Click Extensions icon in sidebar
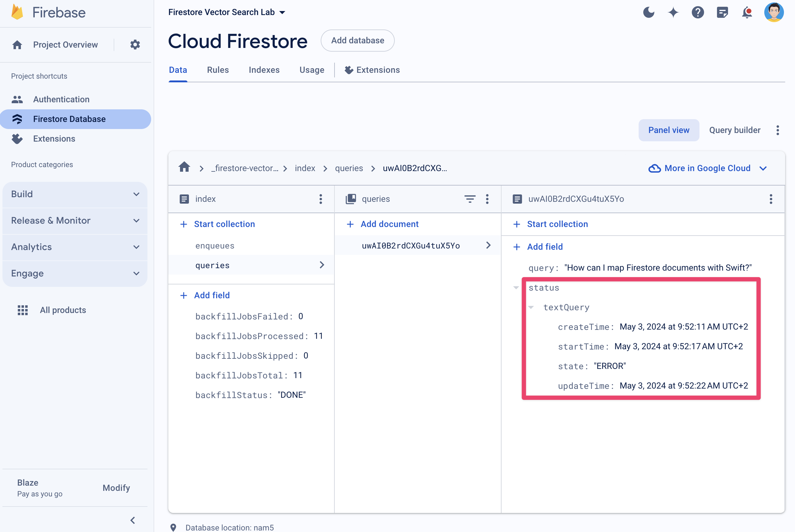This screenshot has width=795, height=532. [x=17, y=139]
